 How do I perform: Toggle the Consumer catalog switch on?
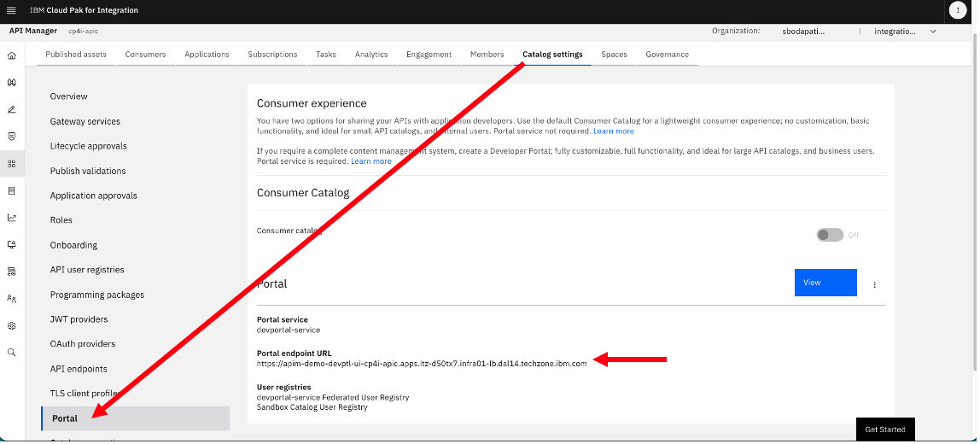tap(830, 235)
